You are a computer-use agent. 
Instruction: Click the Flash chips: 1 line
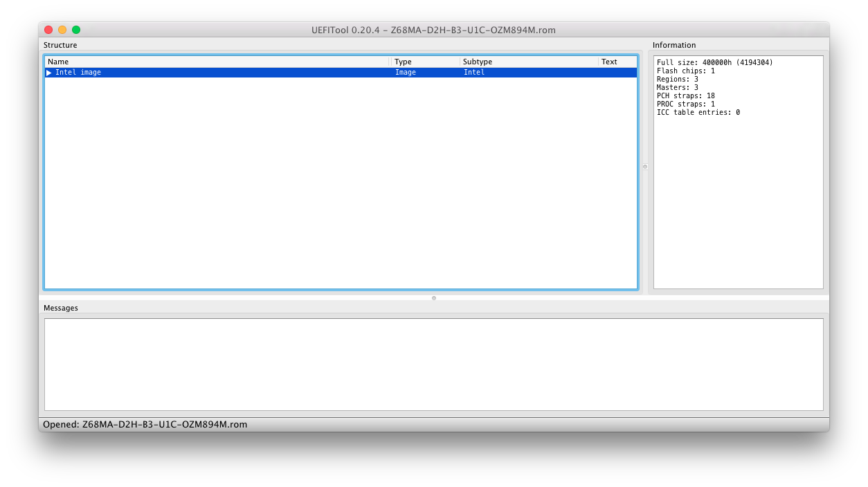click(686, 71)
